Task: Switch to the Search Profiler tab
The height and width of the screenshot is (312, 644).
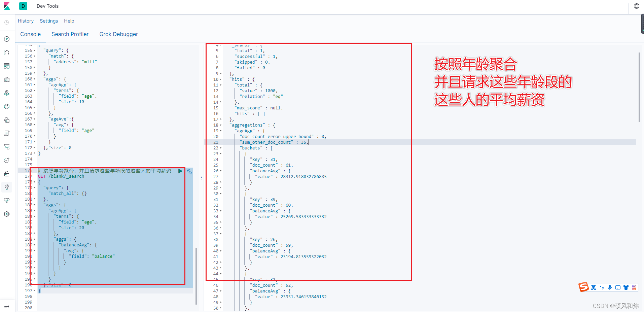Action: tap(70, 34)
